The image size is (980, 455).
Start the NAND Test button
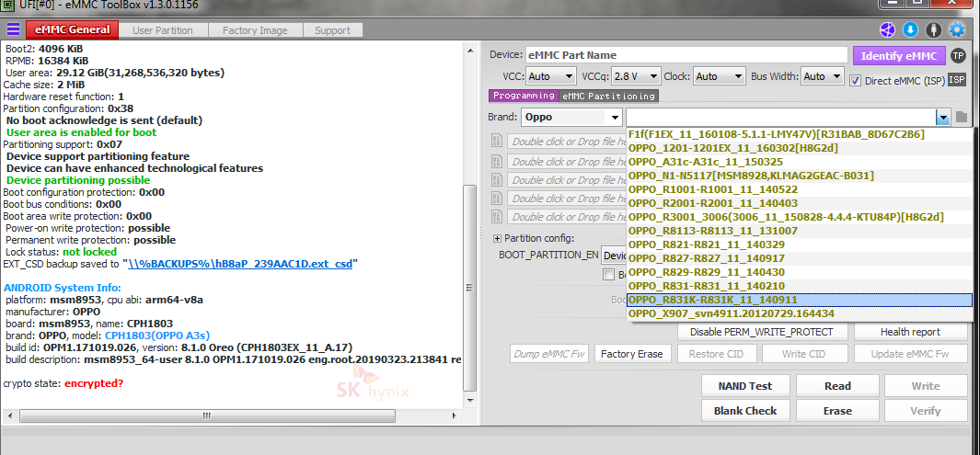[x=745, y=386]
